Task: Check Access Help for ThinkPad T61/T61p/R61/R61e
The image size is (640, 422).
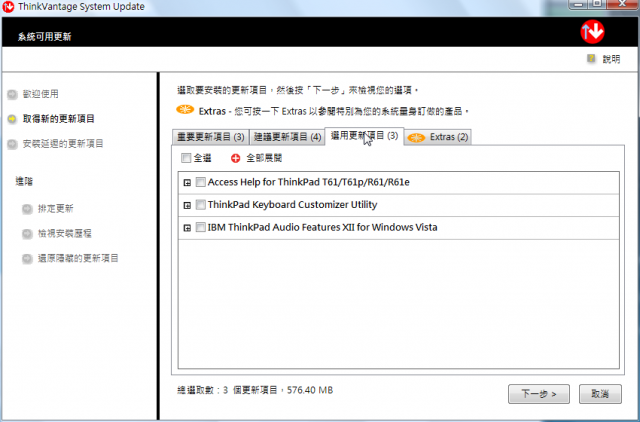Action: point(200,182)
